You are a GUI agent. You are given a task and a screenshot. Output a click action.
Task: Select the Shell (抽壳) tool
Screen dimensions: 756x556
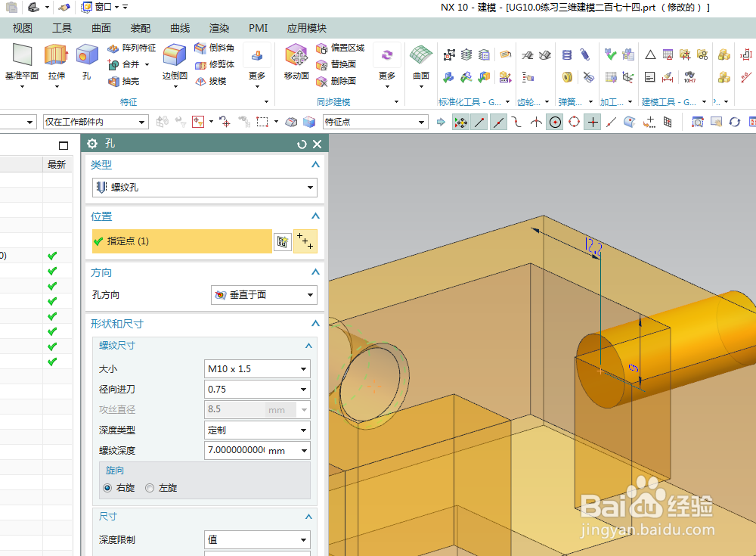pos(123,81)
